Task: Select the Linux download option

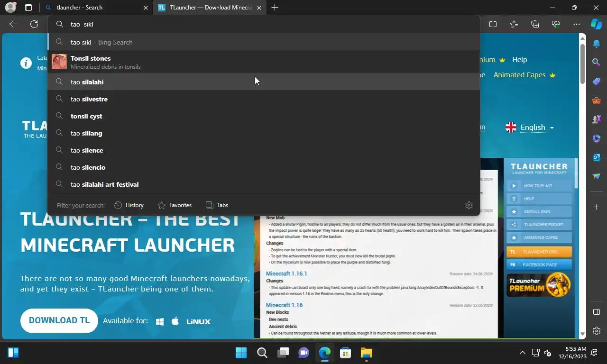Action: point(198,321)
